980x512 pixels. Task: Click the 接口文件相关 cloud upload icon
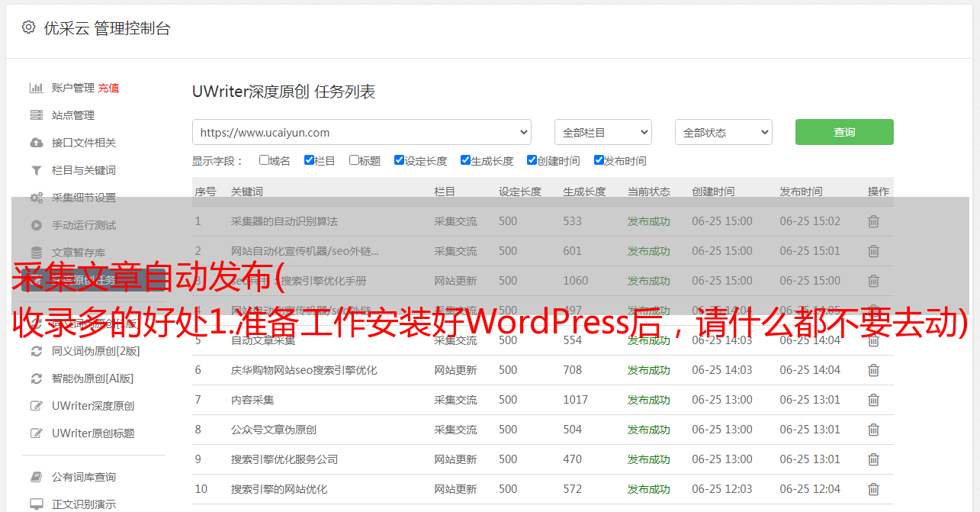[x=36, y=143]
